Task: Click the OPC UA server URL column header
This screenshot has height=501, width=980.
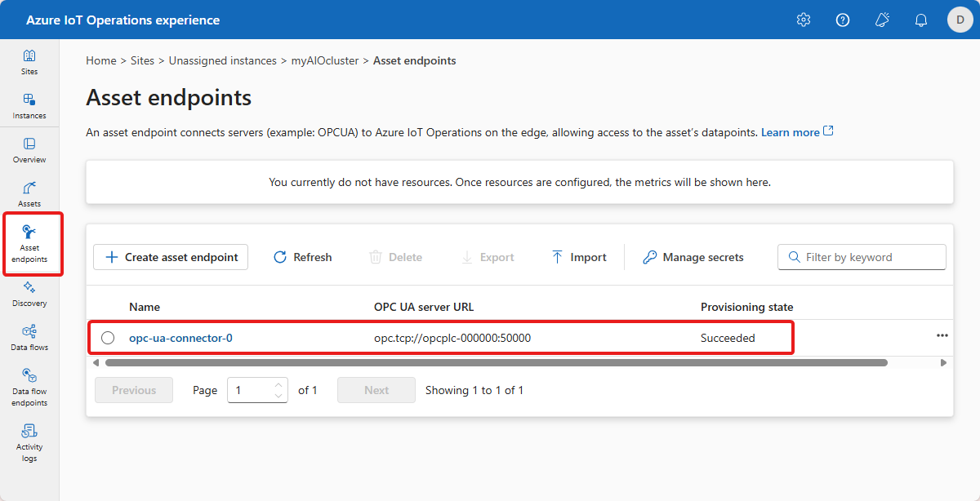Action: tap(424, 307)
